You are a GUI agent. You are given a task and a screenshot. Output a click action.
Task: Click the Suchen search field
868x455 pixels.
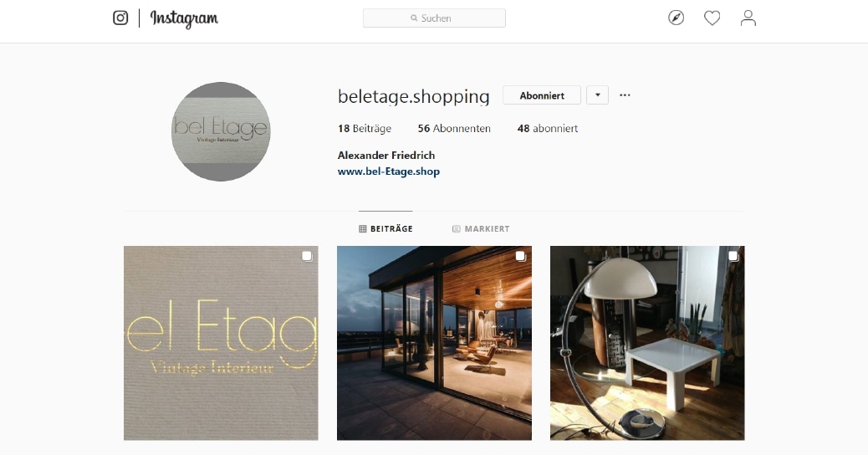(434, 18)
